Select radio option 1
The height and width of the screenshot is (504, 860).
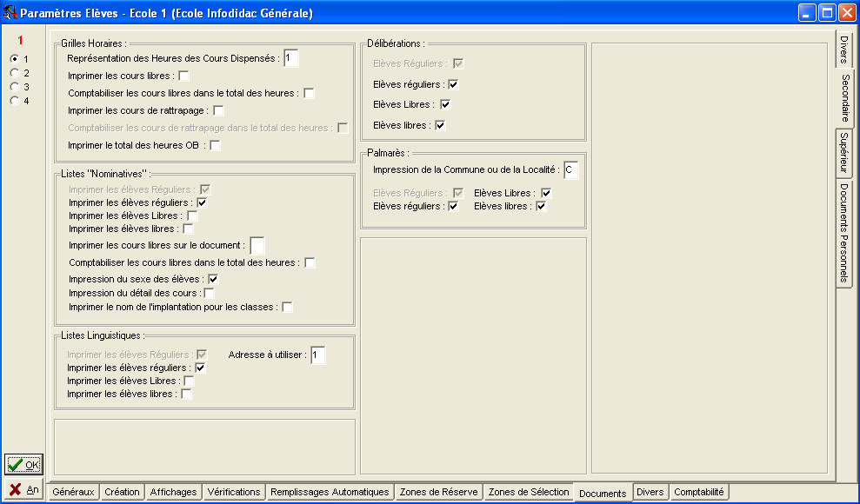click(15, 58)
